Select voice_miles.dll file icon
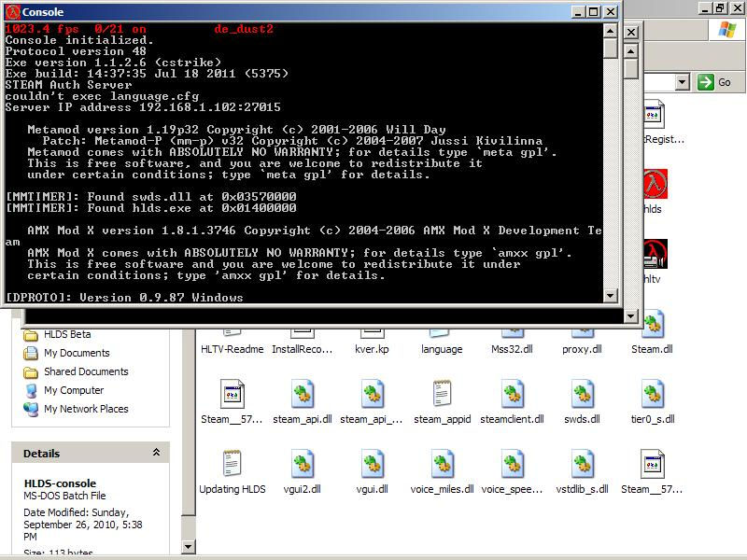 pos(442,463)
